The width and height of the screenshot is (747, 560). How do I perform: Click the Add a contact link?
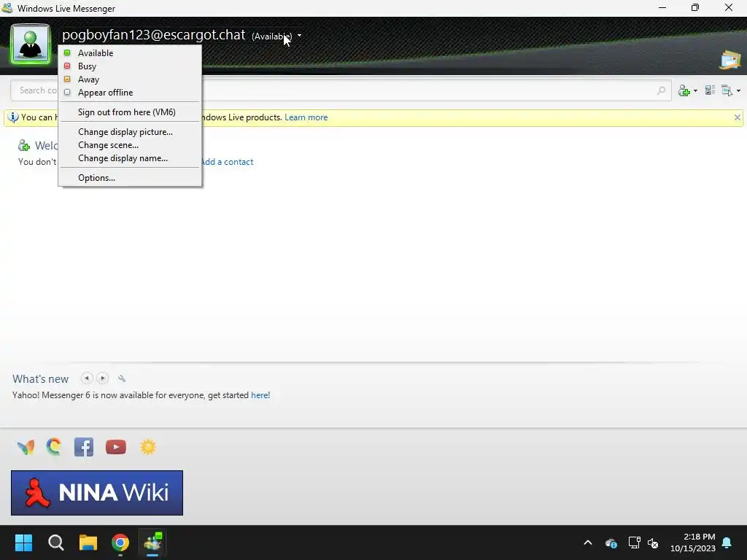click(x=228, y=162)
